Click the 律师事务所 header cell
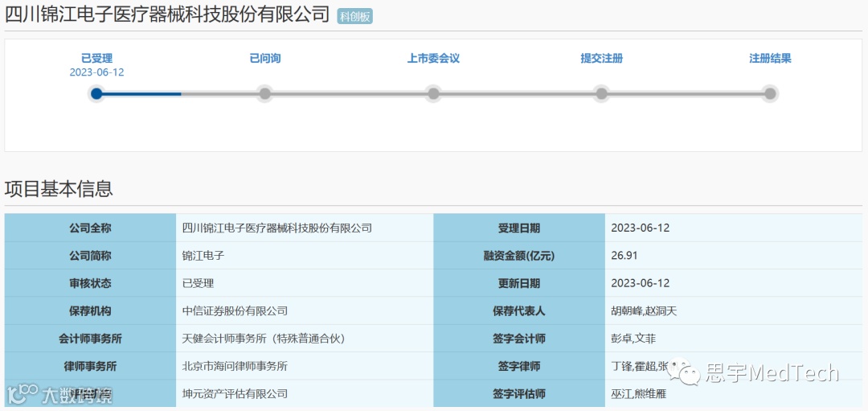The height and width of the screenshot is (411, 868). click(x=90, y=366)
